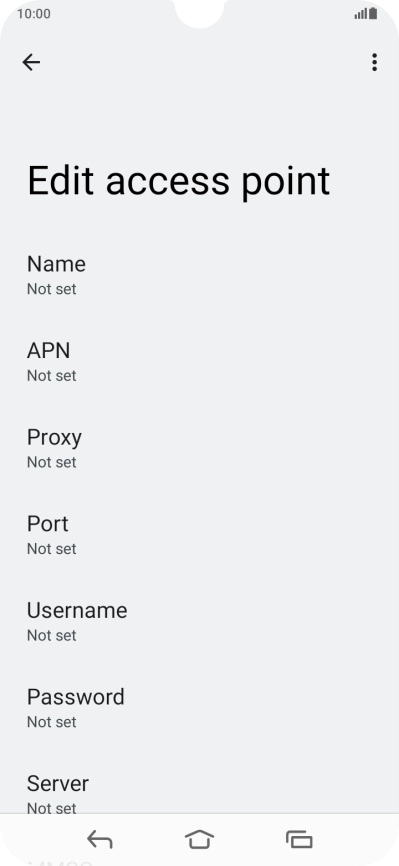Viewport: 399px width, 866px height.
Task: Tap the signal strength status icon
Action: coord(361,14)
